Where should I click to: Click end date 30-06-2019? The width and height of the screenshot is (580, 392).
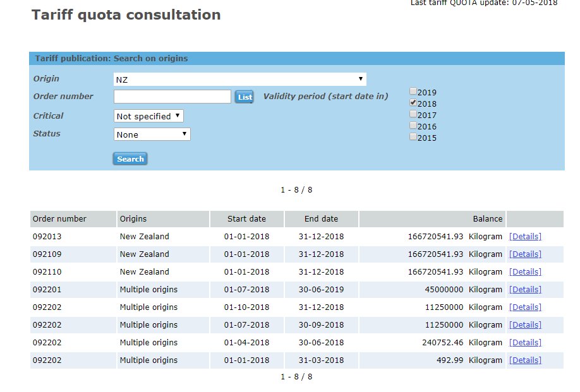tap(322, 290)
